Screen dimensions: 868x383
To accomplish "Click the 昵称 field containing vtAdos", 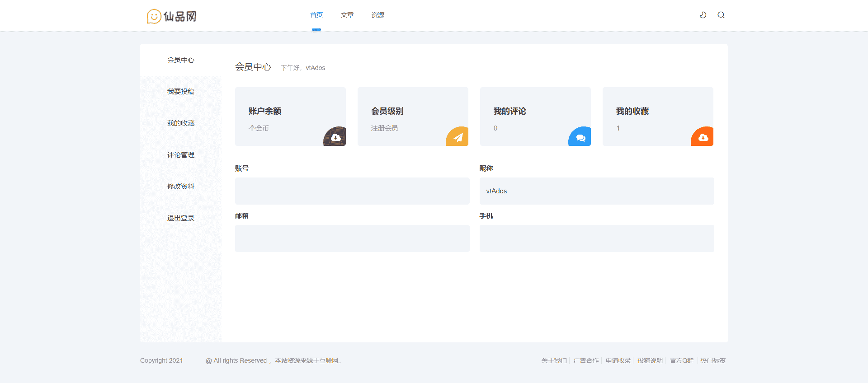I will pyautogui.click(x=597, y=191).
